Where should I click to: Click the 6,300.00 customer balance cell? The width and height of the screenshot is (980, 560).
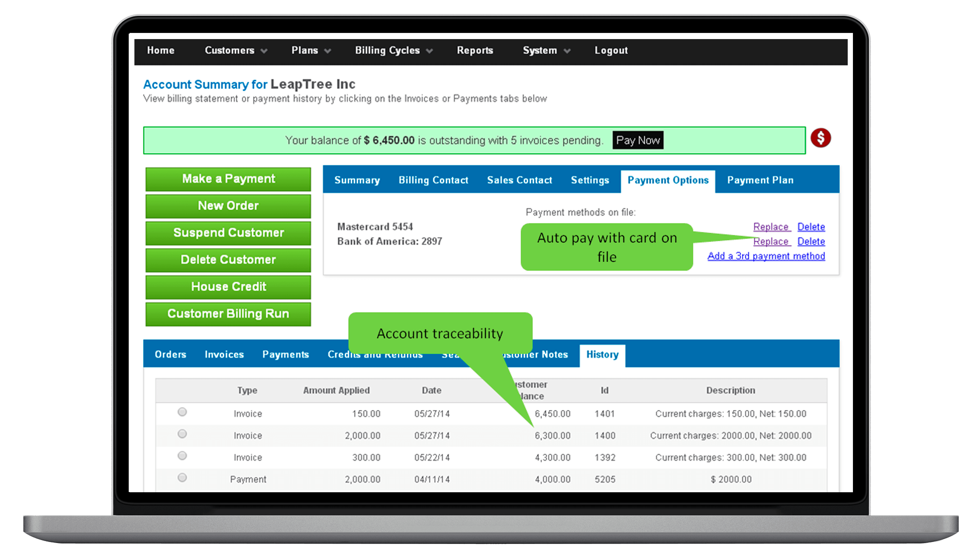tap(553, 436)
